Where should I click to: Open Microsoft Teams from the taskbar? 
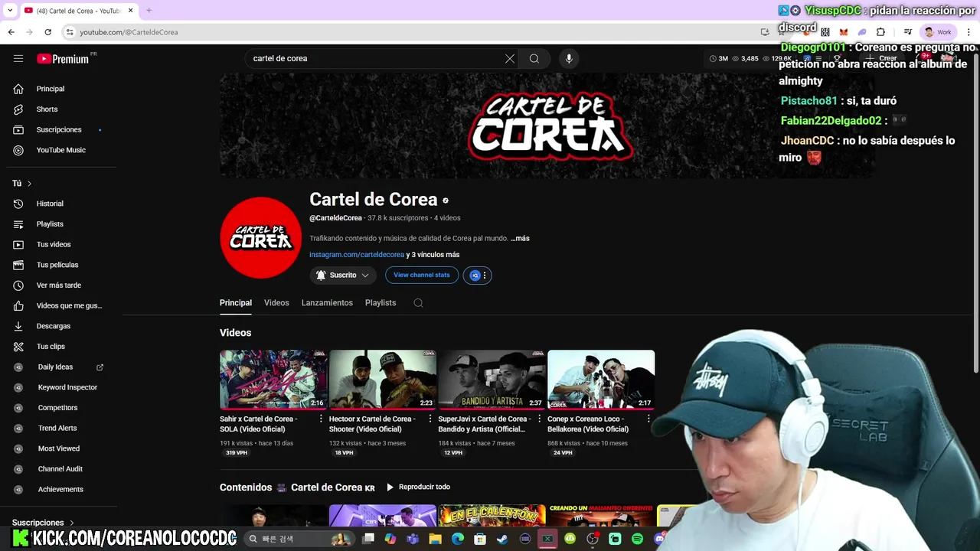[413, 539]
